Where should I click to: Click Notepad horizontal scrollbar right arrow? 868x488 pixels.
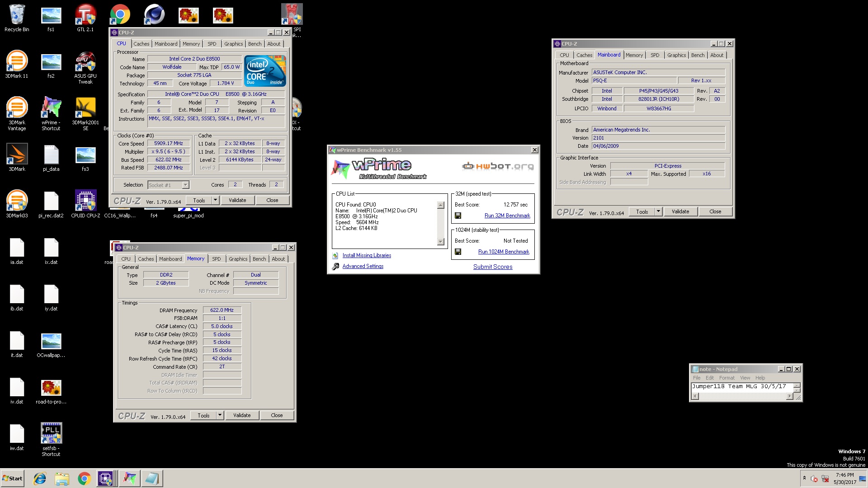coord(789,396)
